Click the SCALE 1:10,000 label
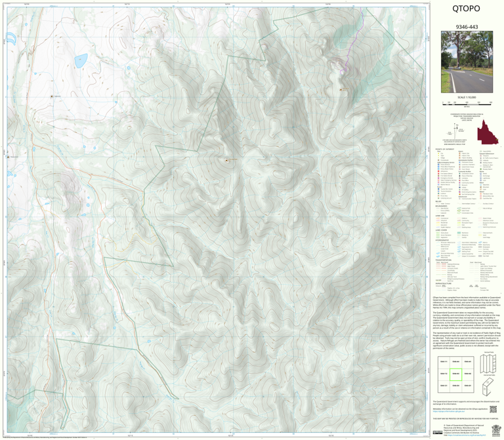The height and width of the screenshot is (440, 504). [x=467, y=97]
